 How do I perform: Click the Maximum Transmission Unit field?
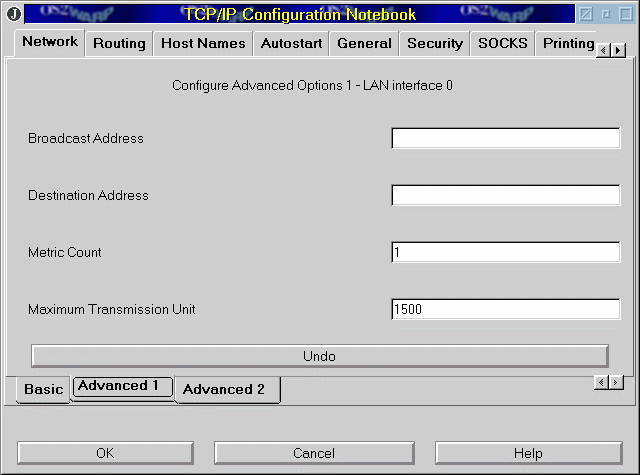coord(506,309)
